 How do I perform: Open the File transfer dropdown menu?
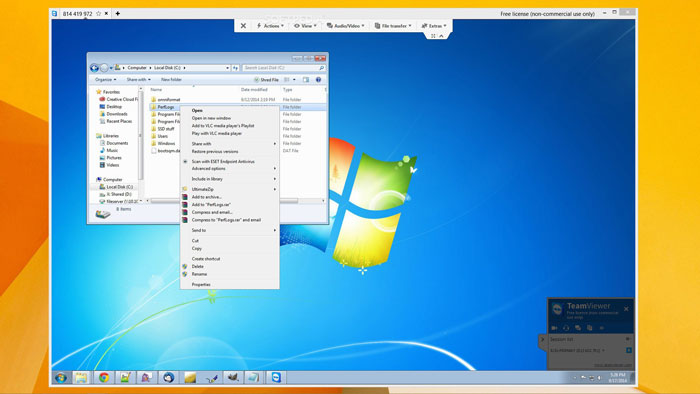tap(393, 26)
